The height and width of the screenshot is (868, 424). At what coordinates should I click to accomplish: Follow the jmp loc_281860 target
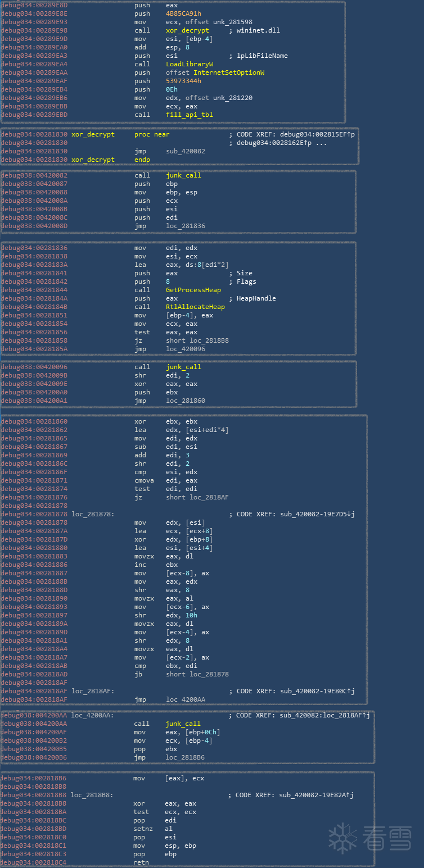click(x=186, y=401)
